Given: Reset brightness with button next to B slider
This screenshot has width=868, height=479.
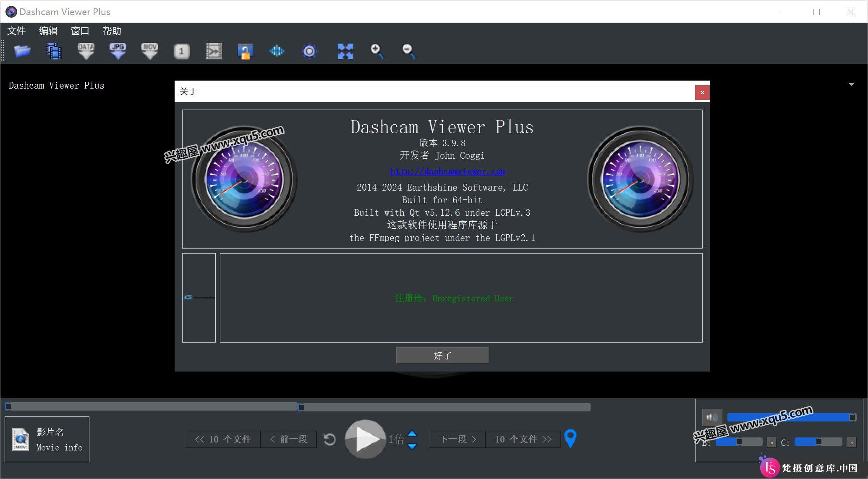Looking at the screenshot, I should pos(771,442).
